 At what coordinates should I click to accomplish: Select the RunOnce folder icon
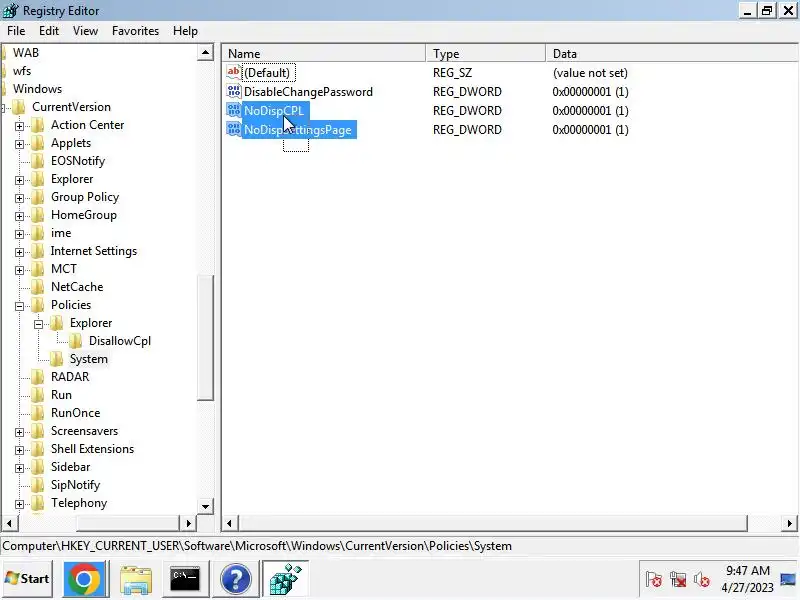point(38,413)
